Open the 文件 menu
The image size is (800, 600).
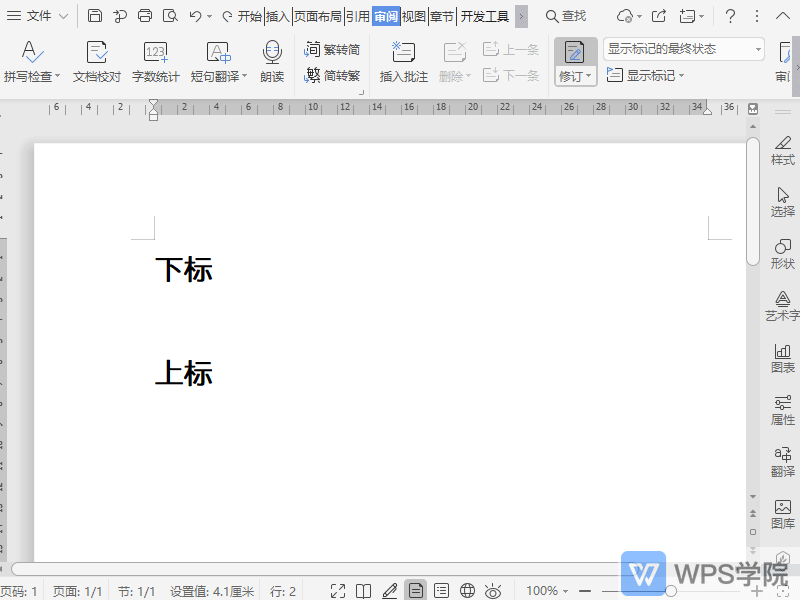pos(37,16)
